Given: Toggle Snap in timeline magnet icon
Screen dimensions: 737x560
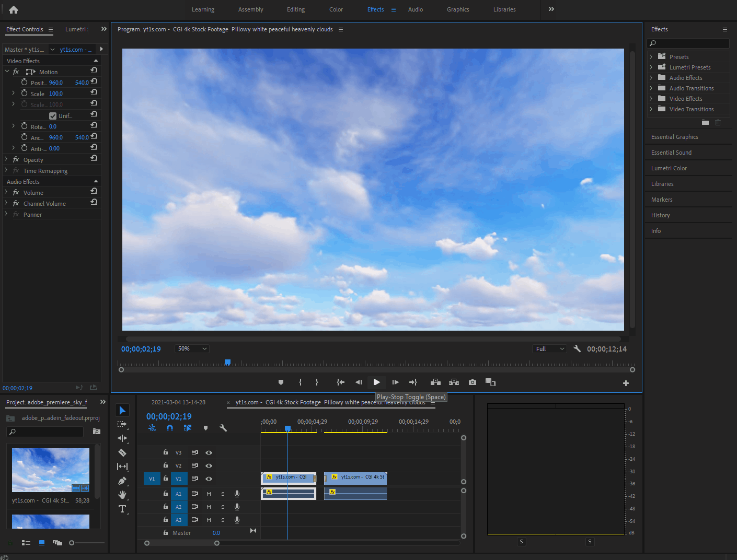Looking at the screenshot, I should coord(170,428).
